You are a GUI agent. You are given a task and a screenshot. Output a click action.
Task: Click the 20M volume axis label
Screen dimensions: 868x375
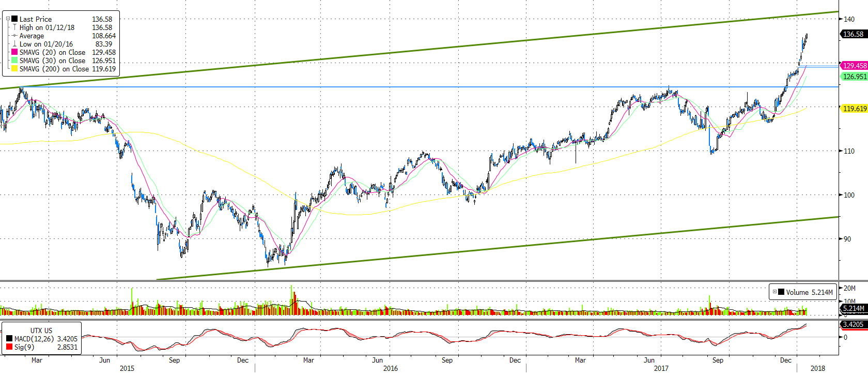tap(850, 288)
